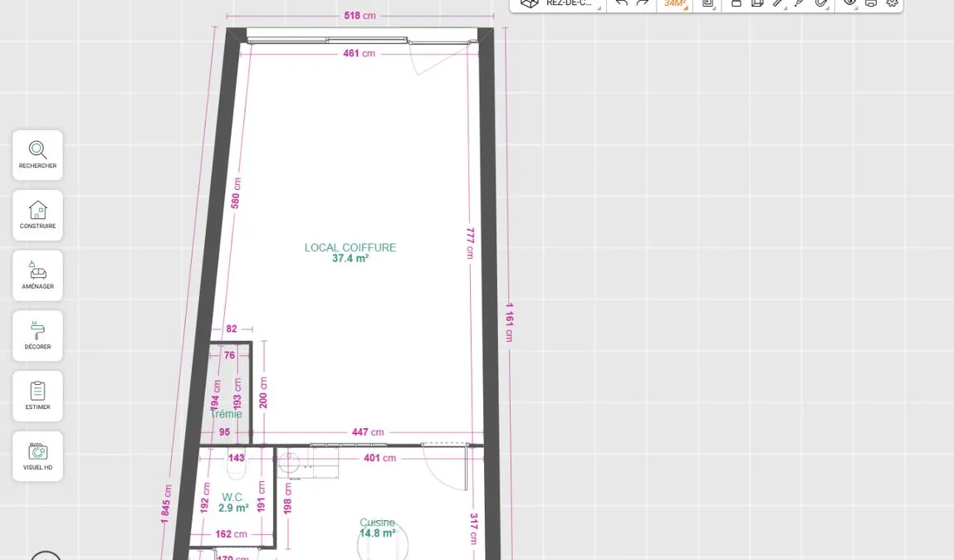Viewport: 954px width, 560px height.
Task: Click the 1 845 cm exterior dimension
Action: pyautogui.click(x=166, y=504)
